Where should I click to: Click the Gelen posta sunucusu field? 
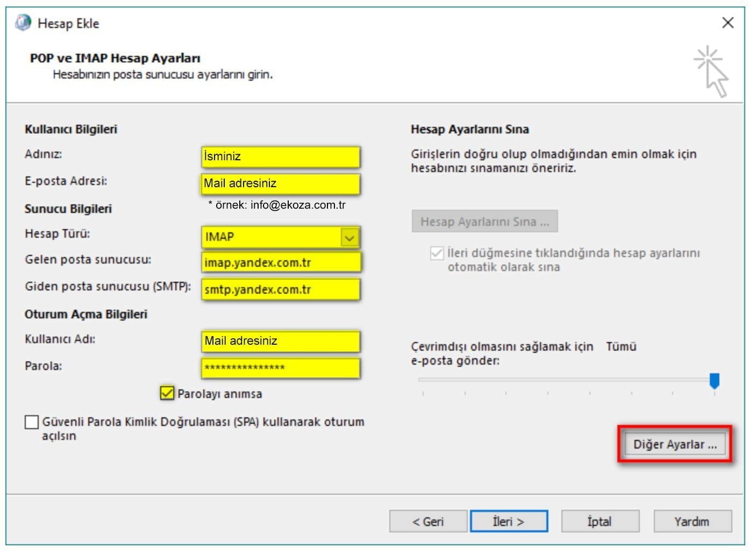pyautogui.click(x=281, y=262)
